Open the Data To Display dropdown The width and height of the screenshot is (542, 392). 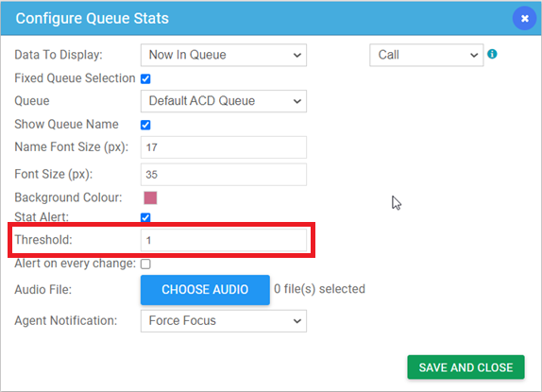pyautogui.click(x=224, y=55)
